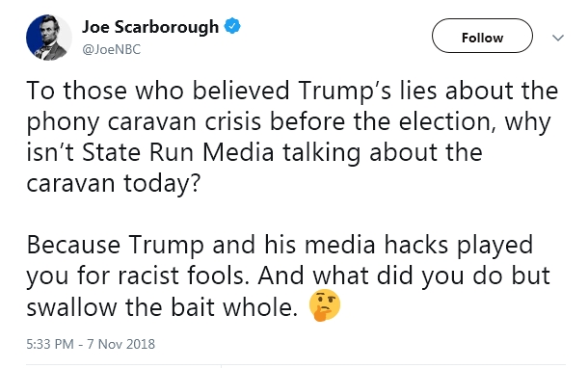The width and height of the screenshot is (588, 368).
Task: Click the phrase media hacks played
Action: [418, 246]
